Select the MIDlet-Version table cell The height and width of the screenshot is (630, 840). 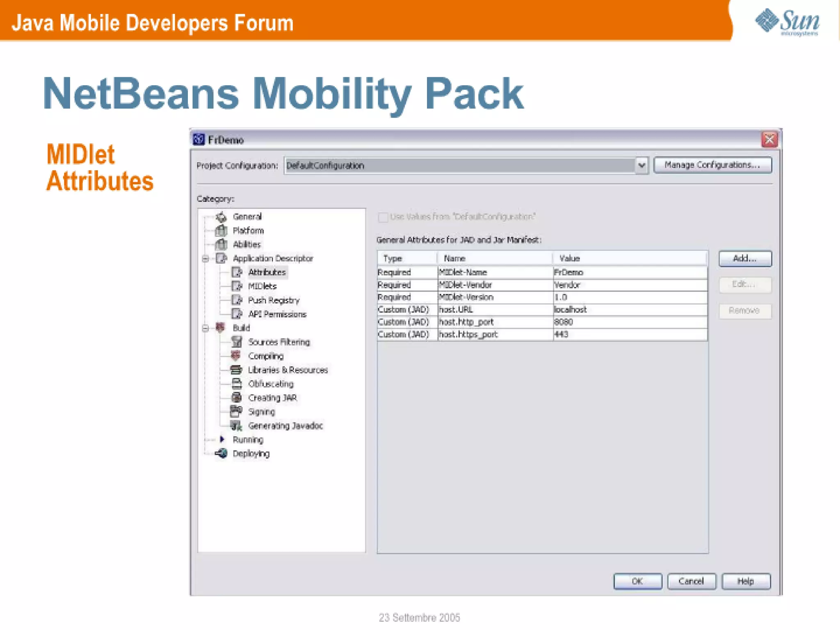(x=495, y=297)
